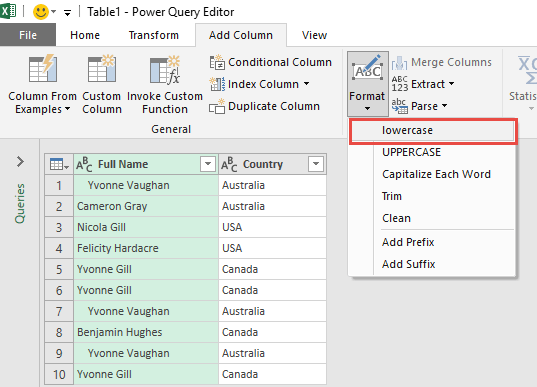Choose Add Prefix from the Format menu
The height and width of the screenshot is (387, 537).
point(433,242)
